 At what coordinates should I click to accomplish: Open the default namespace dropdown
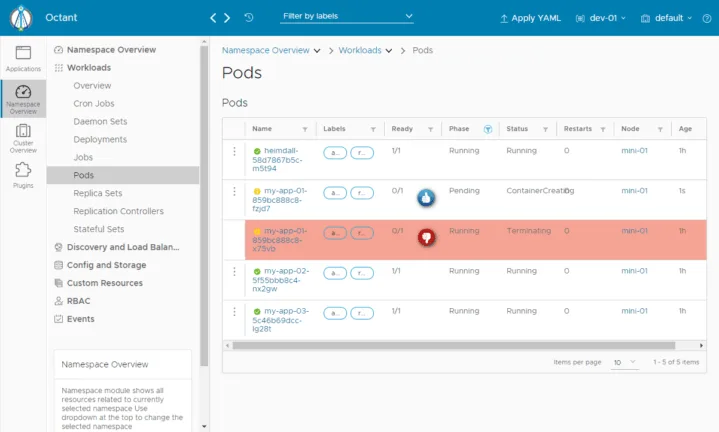coord(666,18)
